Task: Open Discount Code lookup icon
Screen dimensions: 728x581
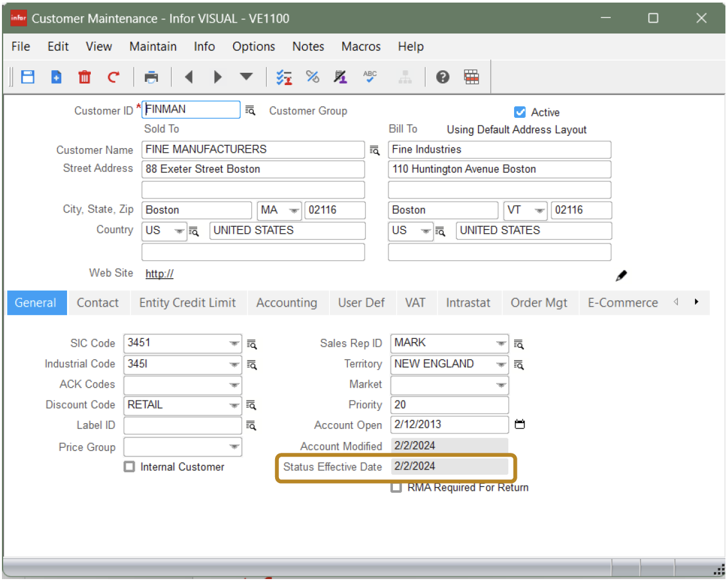Action: point(251,405)
